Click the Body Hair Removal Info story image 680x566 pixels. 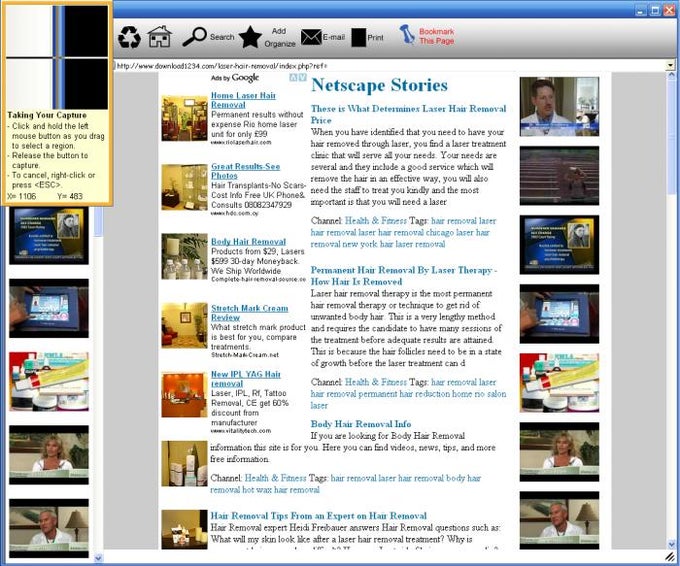tap(184, 464)
